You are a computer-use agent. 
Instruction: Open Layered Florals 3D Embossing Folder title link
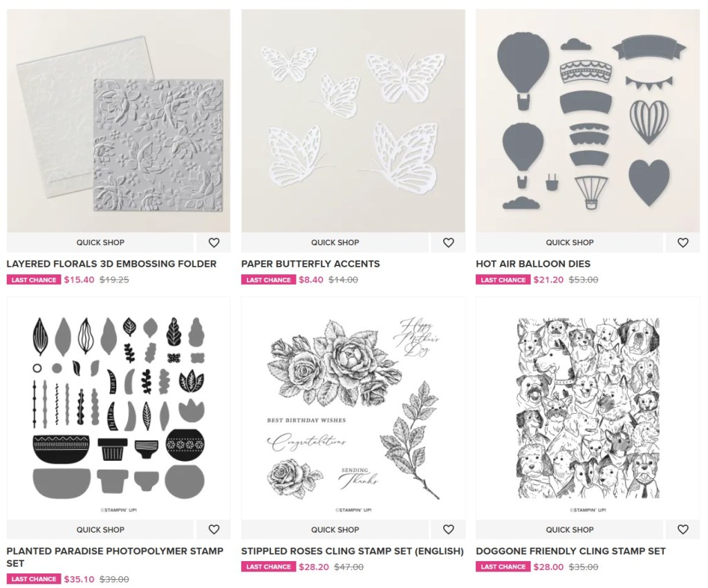tap(111, 264)
